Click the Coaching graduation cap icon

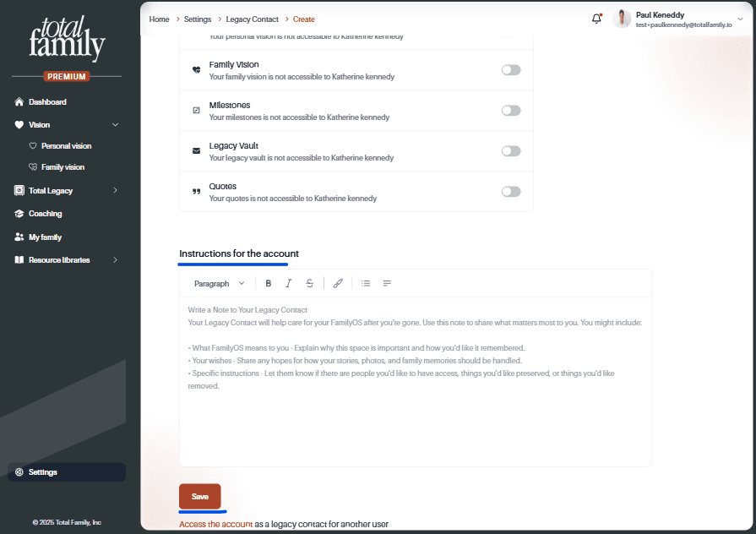pos(19,213)
